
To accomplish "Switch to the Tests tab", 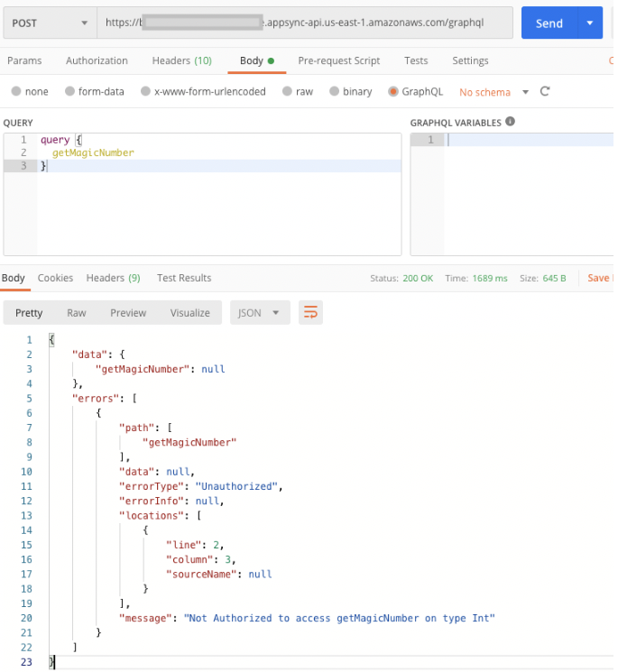I will [416, 60].
